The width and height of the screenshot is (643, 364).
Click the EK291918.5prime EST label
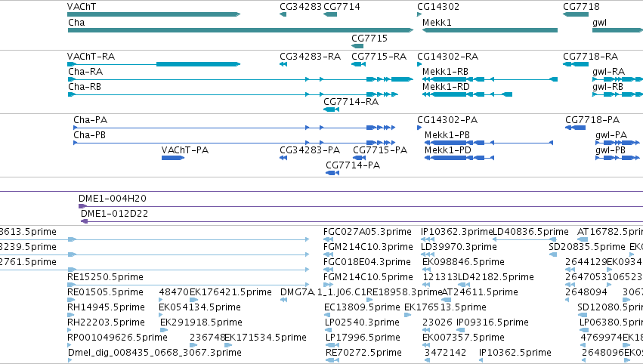coord(201,322)
